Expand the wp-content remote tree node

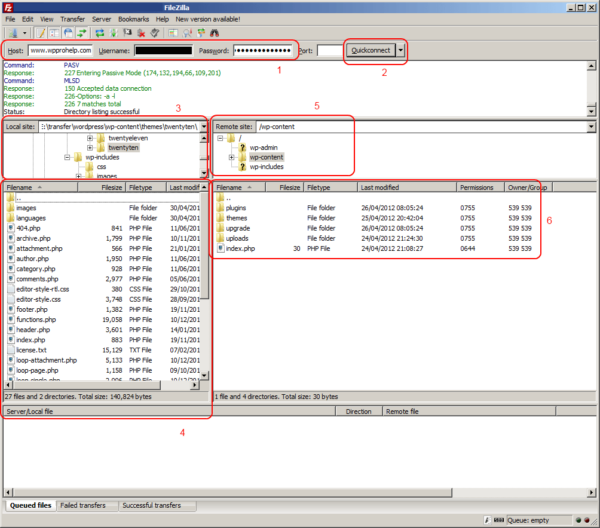click(x=232, y=157)
